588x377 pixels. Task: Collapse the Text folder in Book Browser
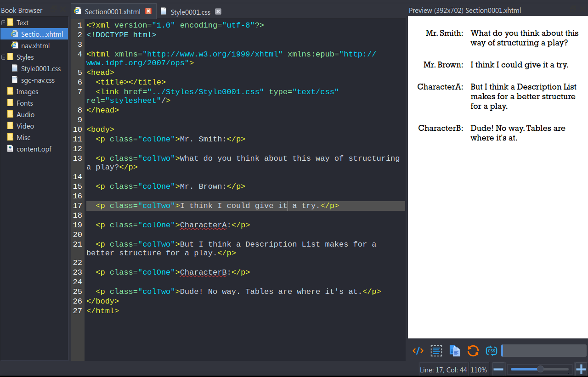3,23
